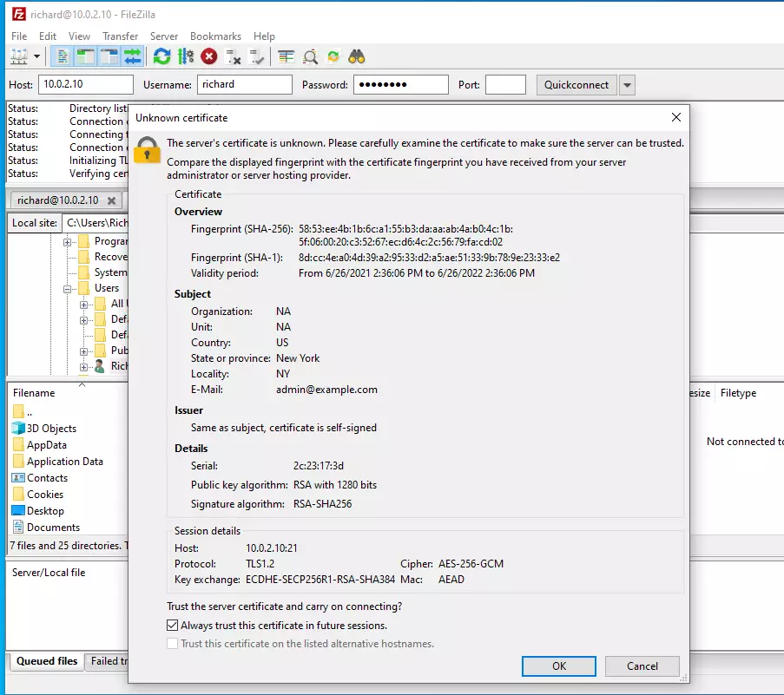Click the FileZilla logo in title bar
The image size is (784, 695).
[x=18, y=14]
